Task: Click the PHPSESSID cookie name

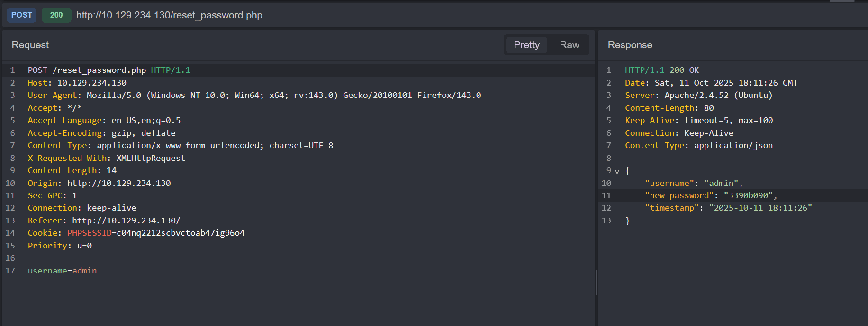Action: [89, 233]
